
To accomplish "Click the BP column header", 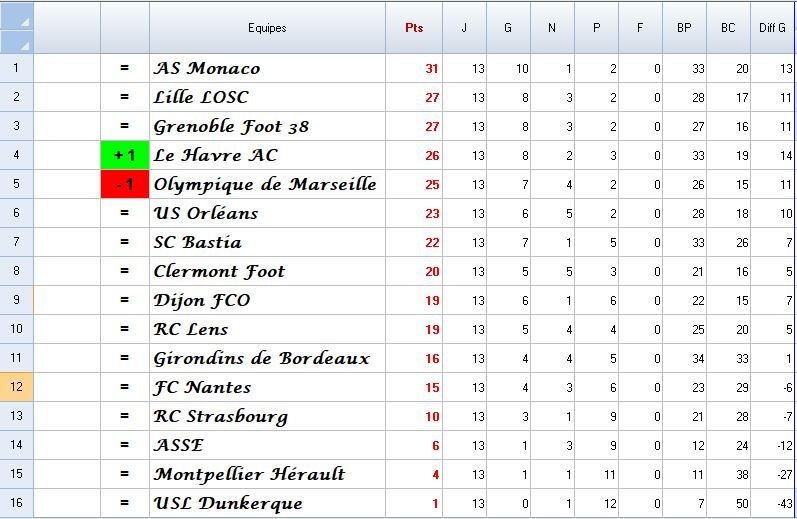I will click(684, 28).
